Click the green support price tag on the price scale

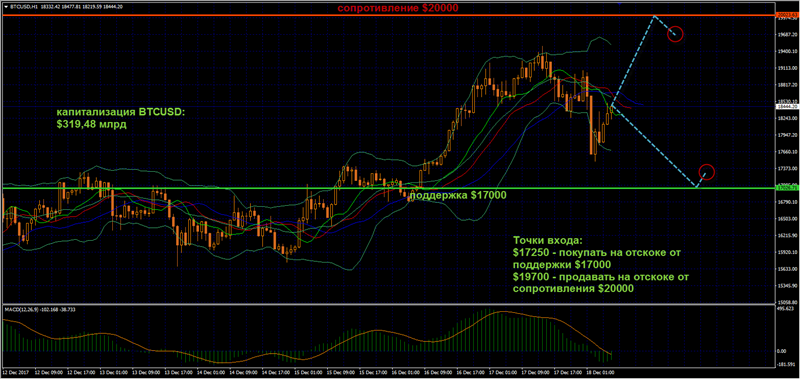click(787, 188)
